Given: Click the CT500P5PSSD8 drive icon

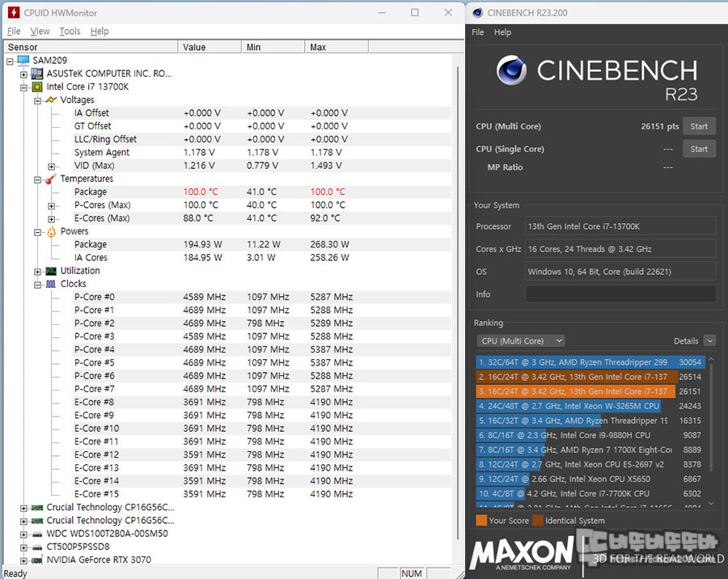Looking at the screenshot, I should click(x=37, y=547).
